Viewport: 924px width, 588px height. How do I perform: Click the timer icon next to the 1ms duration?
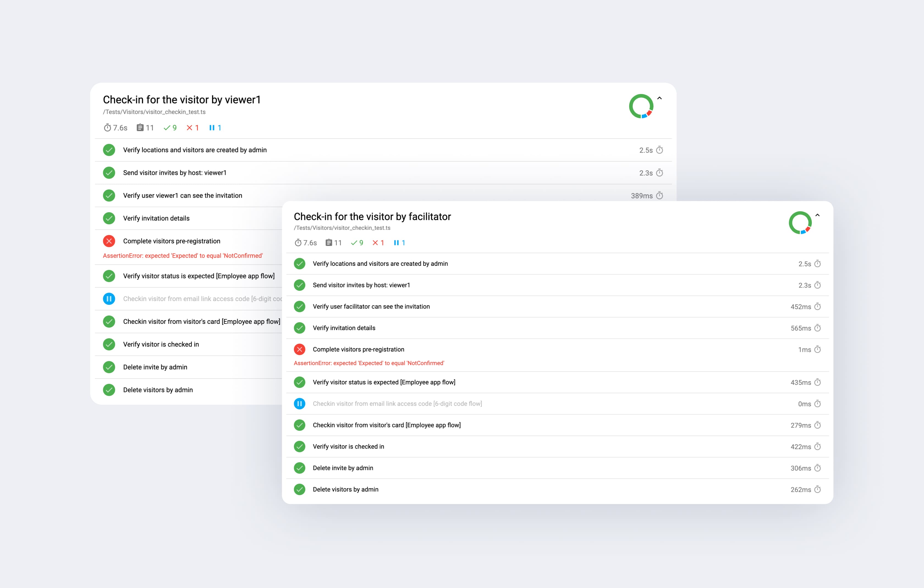click(x=818, y=349)
